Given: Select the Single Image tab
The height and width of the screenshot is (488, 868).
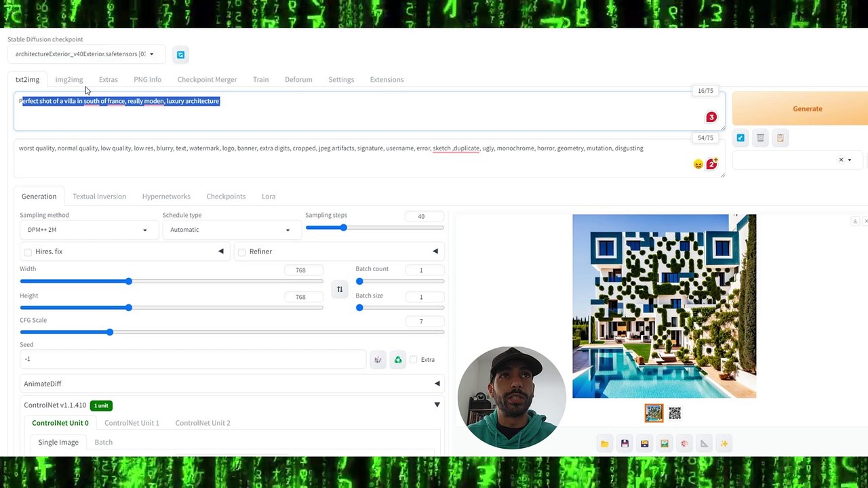Looking at the screenshot, I should click(58, 443).
